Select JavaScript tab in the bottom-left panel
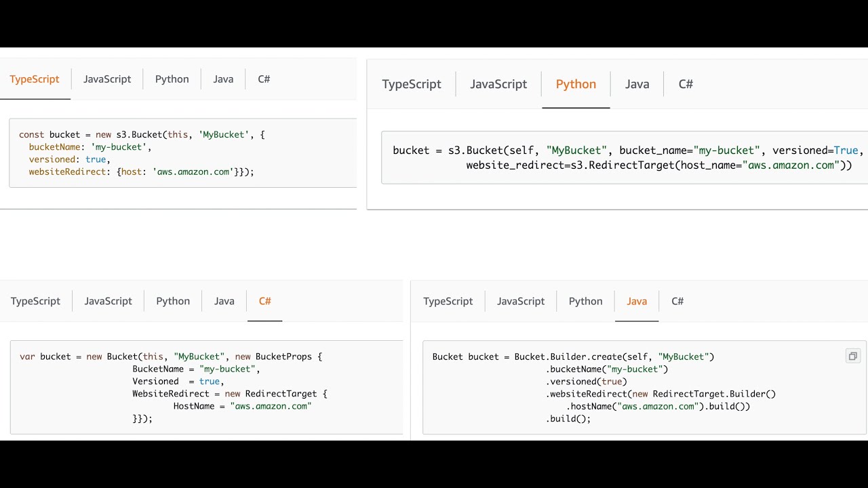Image resolution: width=868 pixels, height=488 pixels. pos(108,301)
